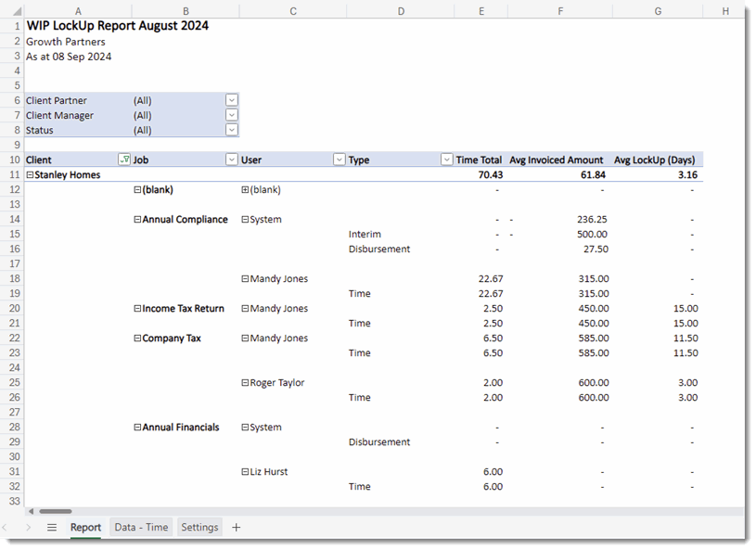Open the Status filter dropdown
Screen dimensions: 756x550
[231, 130]
